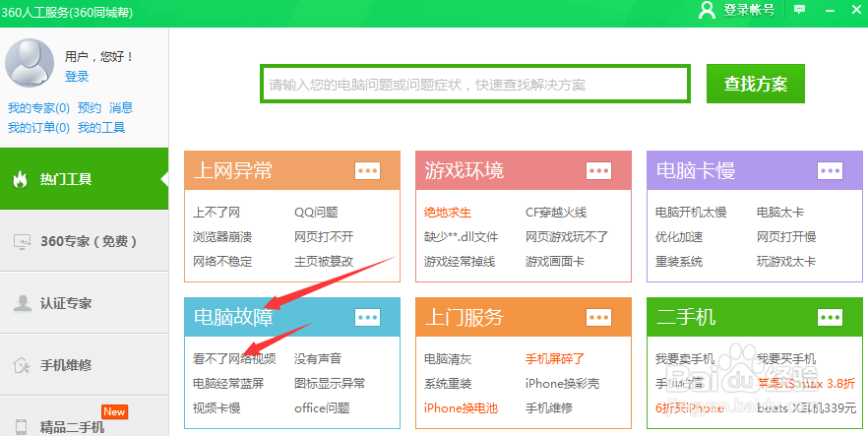Screen dimensions: 868x436
Task: Click the login account person icon
Action: click(707, 10)
